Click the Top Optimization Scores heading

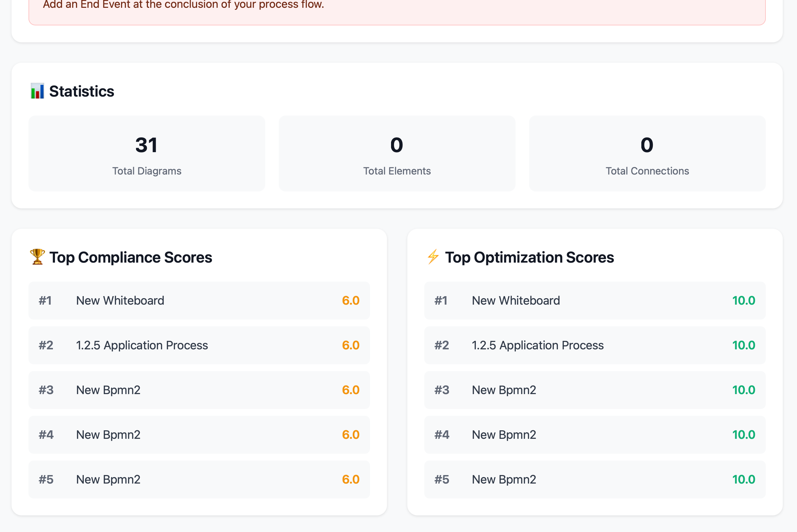point(530,257)
